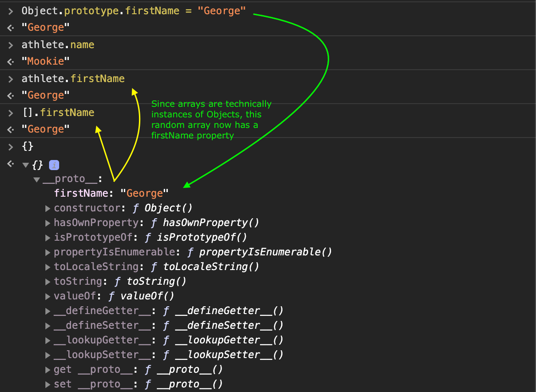
Task: Click the return arrow next to "Mookie" result
Action: click(x=10, y=61)
